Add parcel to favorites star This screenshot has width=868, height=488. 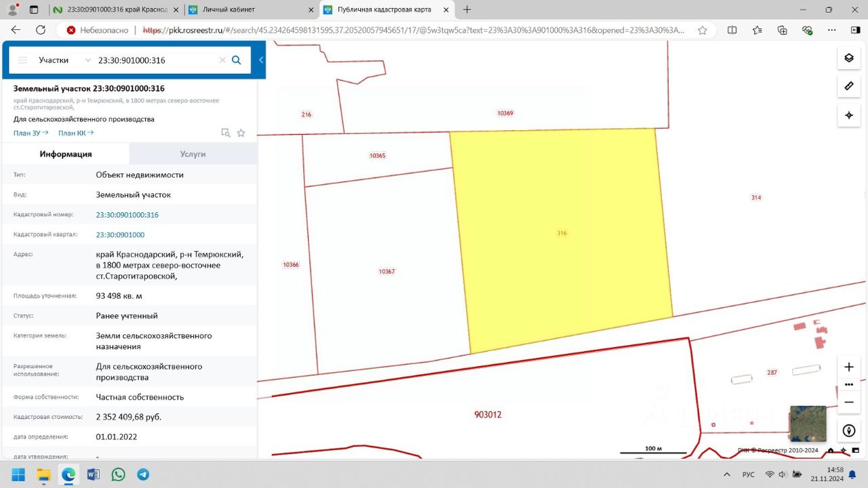[x=241, y=133]
